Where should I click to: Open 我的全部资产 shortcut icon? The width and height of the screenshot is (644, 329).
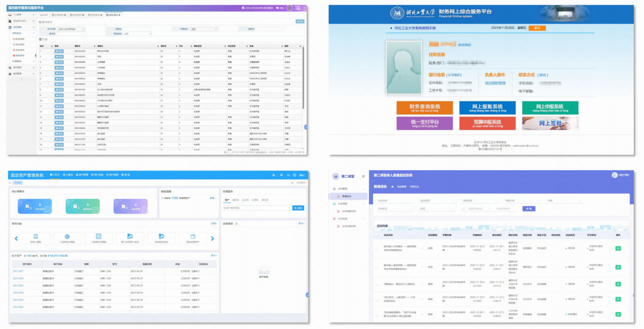tap(193, 236)
